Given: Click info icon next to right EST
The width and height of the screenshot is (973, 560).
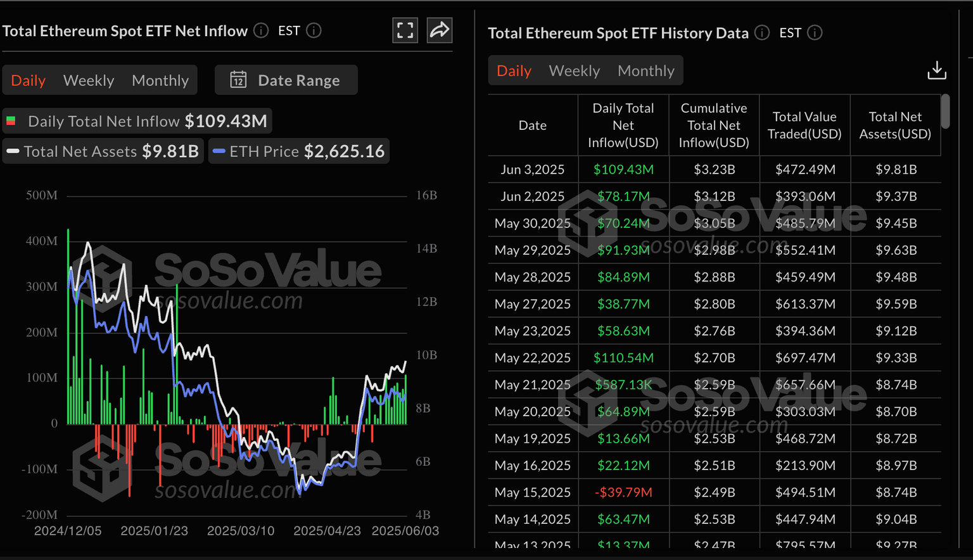Looking at the screenshot, I should pyautogui.click(x=815, y=33).
